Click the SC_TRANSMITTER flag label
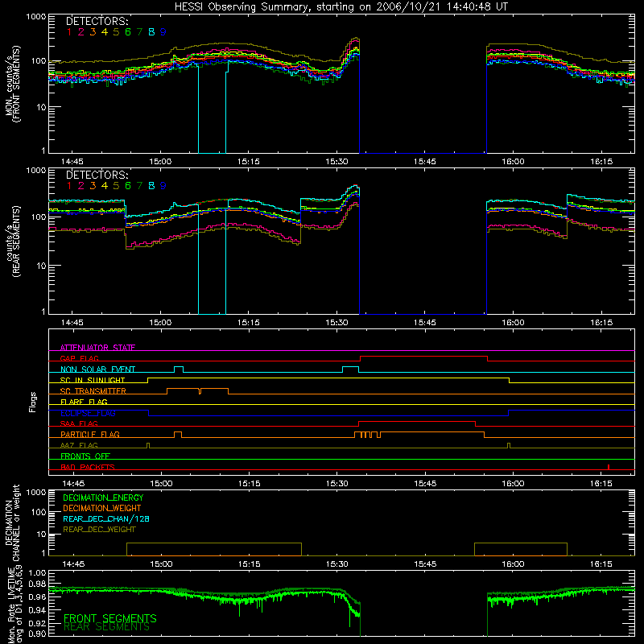The height and width of the screenshot is (644, 644). coord(93,391)
